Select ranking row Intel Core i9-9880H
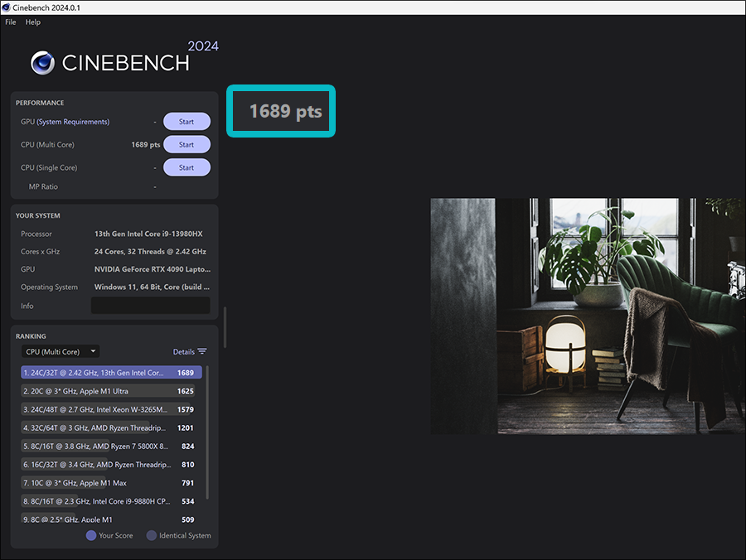This screenshot has height=560, width=746. [x=109, y=501]
